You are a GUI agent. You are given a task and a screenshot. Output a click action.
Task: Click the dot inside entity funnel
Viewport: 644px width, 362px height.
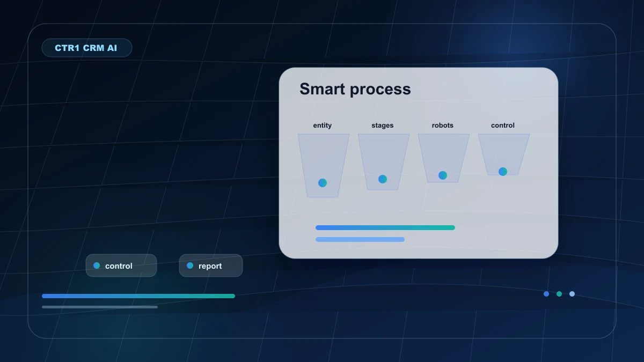pyautogui.click(x=323, y=183)
